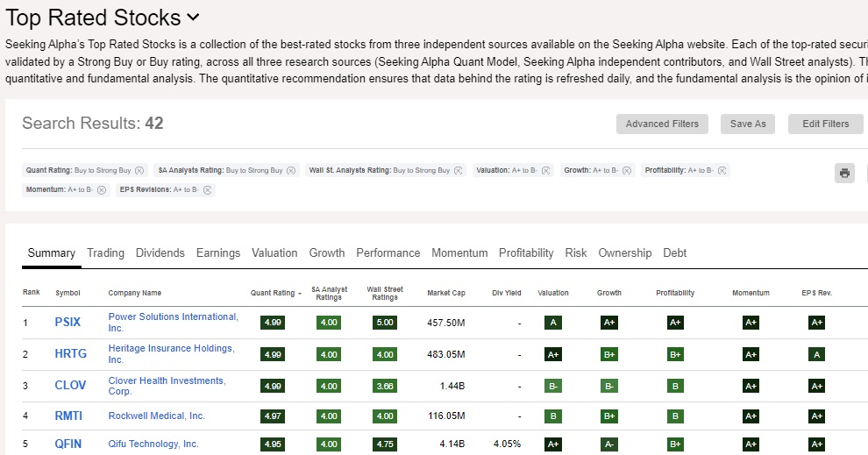
Task: Open the Ownership tab
Action: click(625, 253)
